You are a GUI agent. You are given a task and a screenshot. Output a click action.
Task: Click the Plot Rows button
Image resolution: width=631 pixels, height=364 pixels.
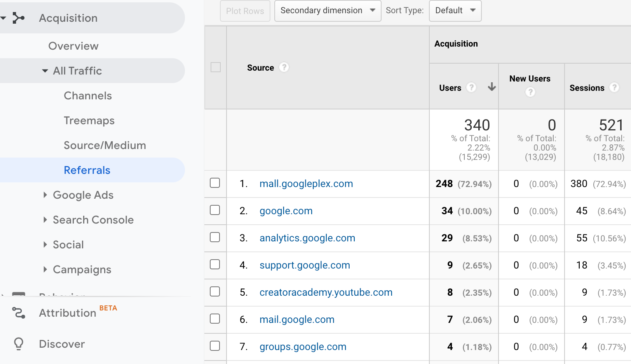point(245,11)
